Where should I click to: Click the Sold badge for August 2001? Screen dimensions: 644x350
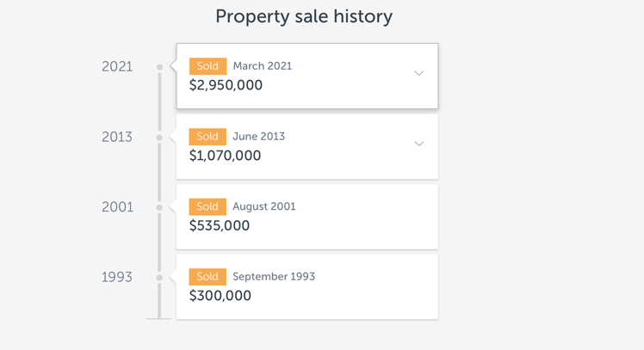[207, 206]
